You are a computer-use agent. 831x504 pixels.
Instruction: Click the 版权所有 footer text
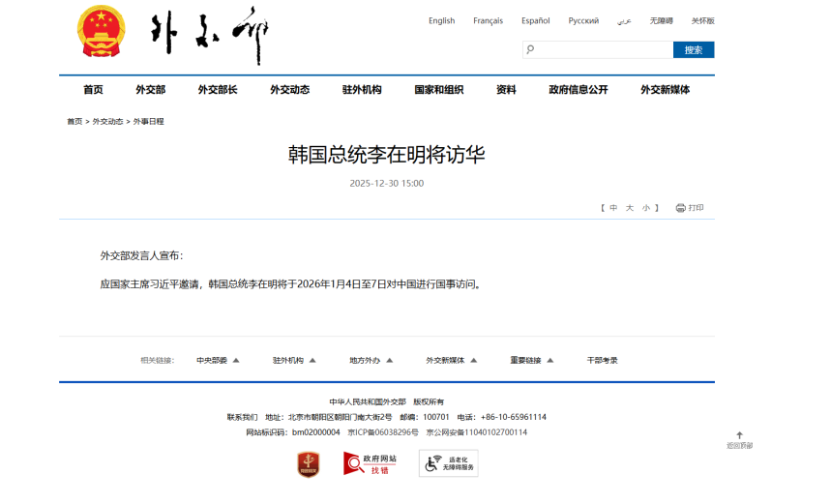pos(429,401)
